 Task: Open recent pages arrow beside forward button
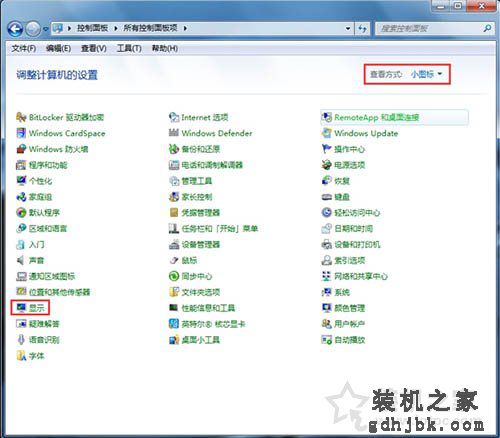coord(46,29)
